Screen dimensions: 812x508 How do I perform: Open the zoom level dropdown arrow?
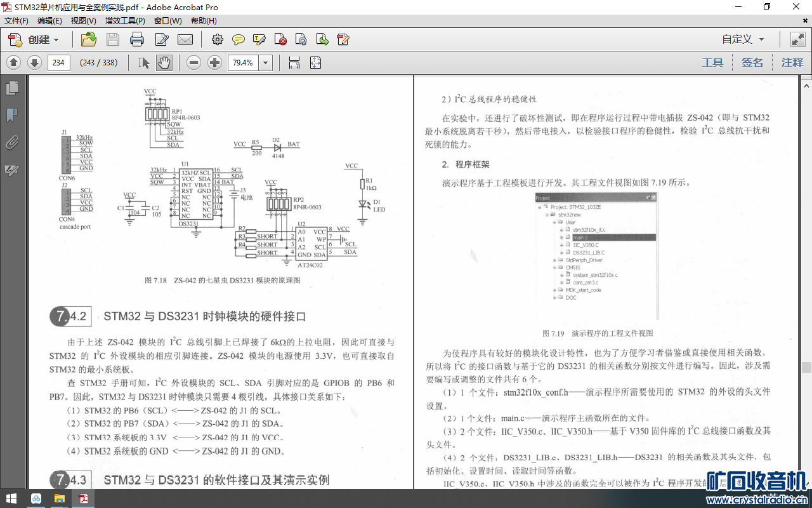pyautogui.click(x=266, y=63)
